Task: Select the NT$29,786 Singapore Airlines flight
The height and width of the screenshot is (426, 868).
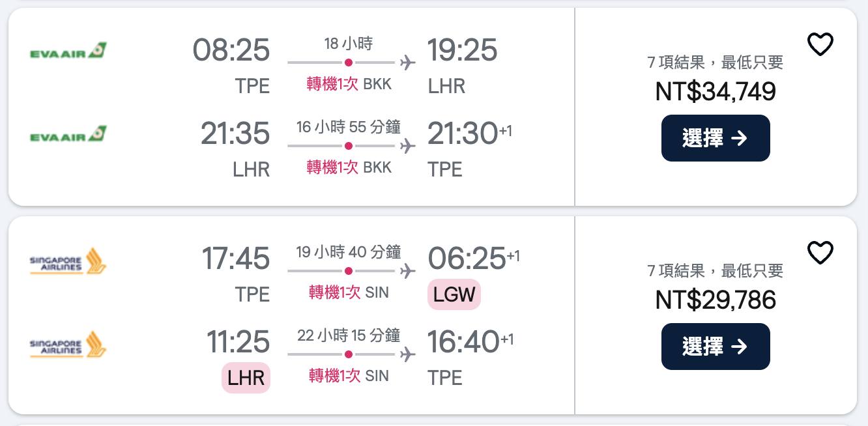Action: pyautogui.click(x=715, y=347)
